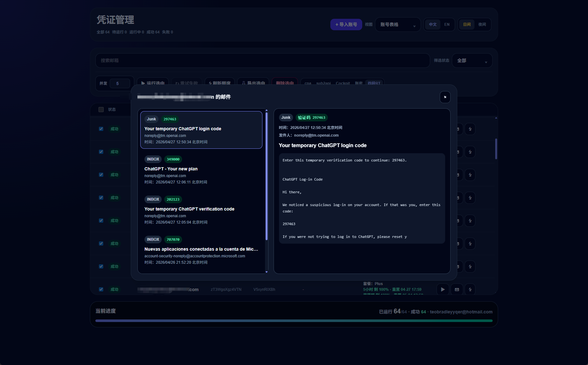Open the 账号表格 view dropdown
This screenshot has height=365, width=588.
[x=398, y=25]
